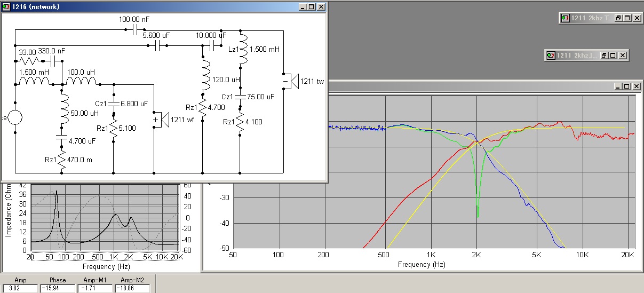Select the Cz1 6.800 uF capacitor symbol
This screenshot has width=644, height=293.
pyautogui.click(x=113, y=104)
